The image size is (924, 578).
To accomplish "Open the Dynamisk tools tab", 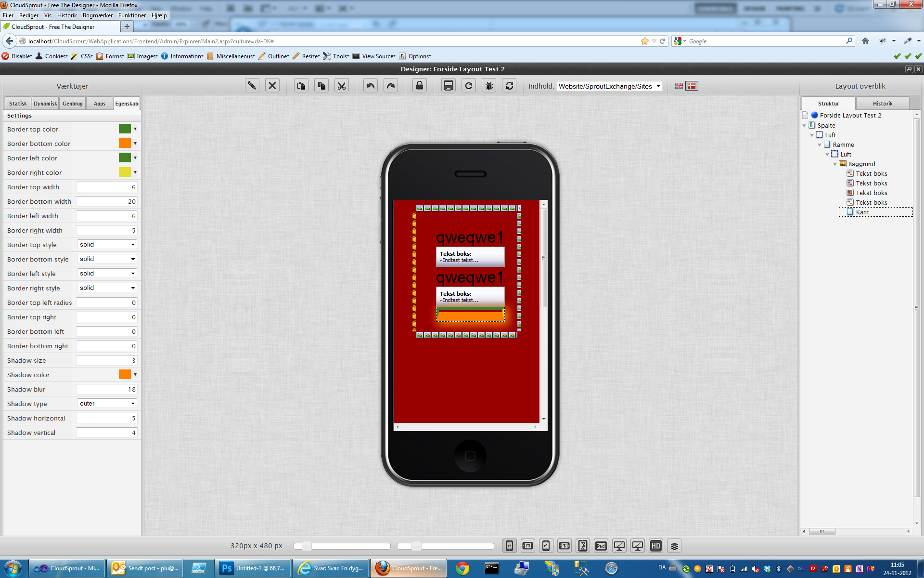I will (45, 104).
